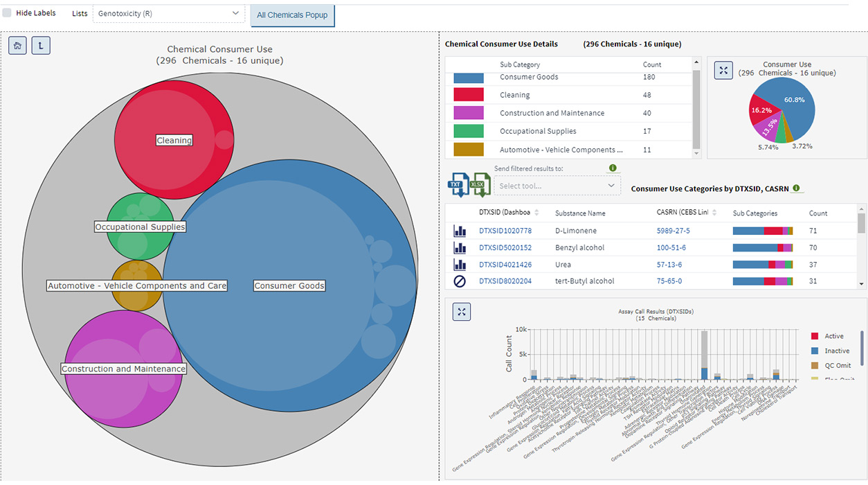Click the blue Consumer Goods color swatch
The width and height of the screenshot is (868, 485).
click(x=469, y=77)
